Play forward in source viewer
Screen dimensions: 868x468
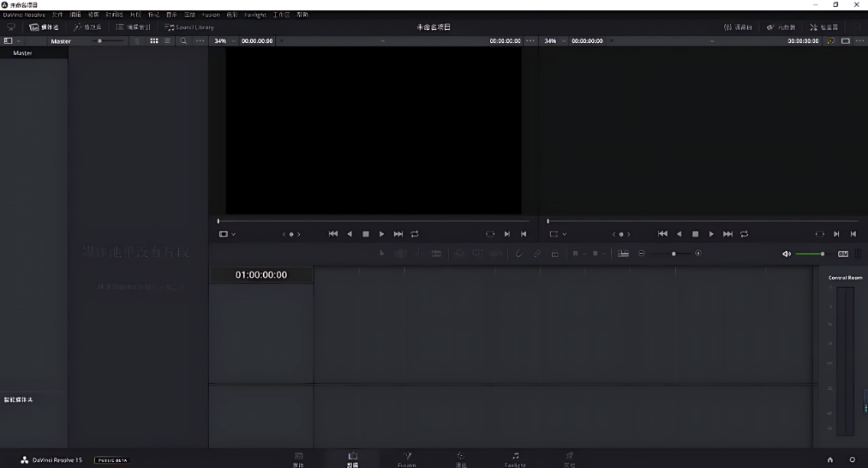coord(381,234)
